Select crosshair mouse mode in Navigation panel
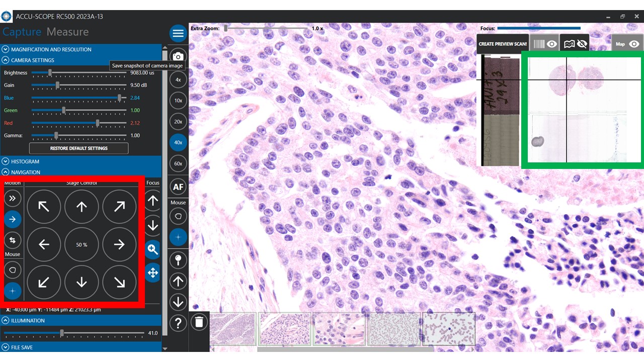This screenshot has height=362, width=644. click(13, 291)
